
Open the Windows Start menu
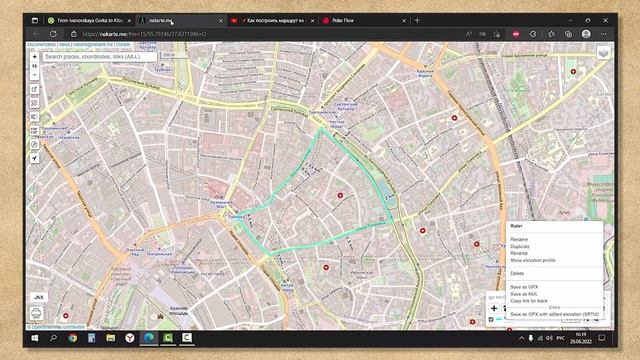click(x=35, y=338)
